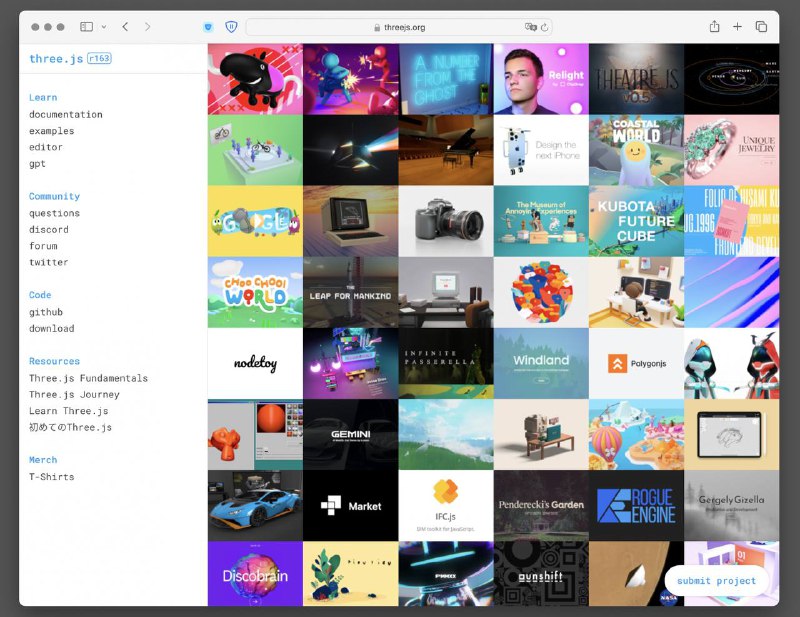Click the translate icon in address bar
Image resolution: width=800 pixels, height=617 pixels.
pos(531,27)
